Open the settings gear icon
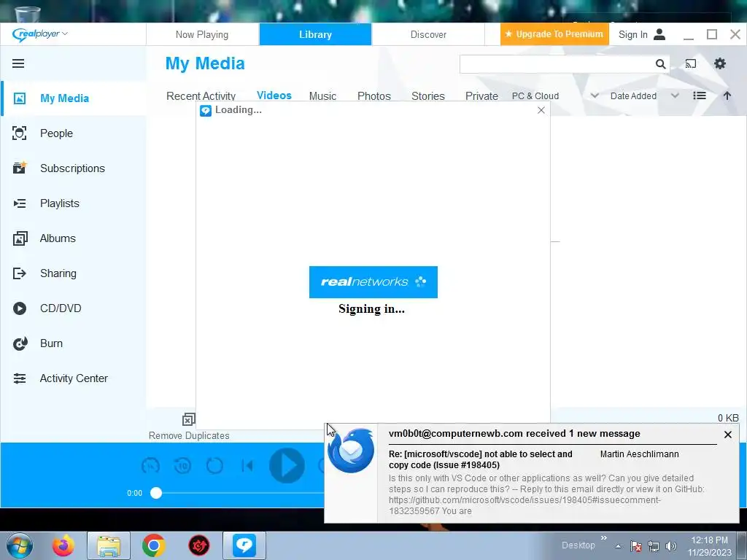The image size is (747, 560). [720, 63]
